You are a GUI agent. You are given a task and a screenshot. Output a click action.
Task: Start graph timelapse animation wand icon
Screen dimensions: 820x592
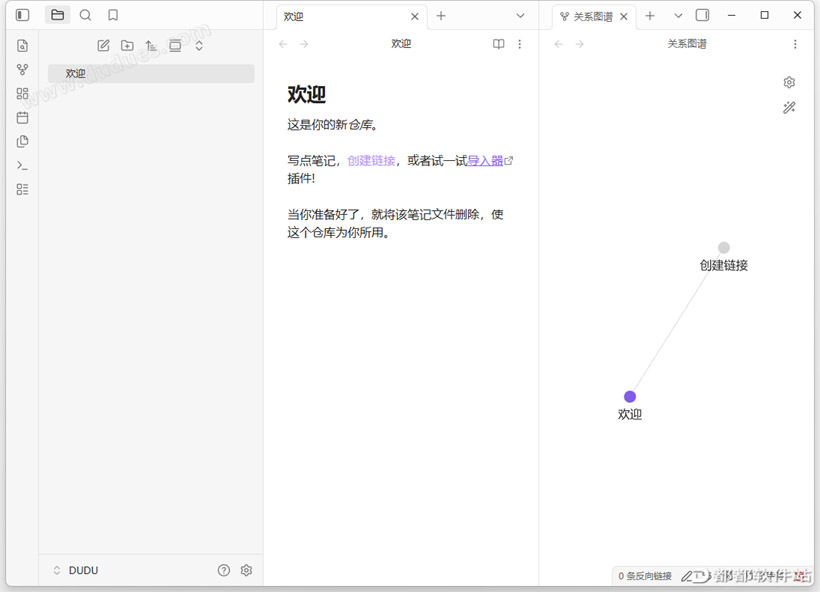789,107
